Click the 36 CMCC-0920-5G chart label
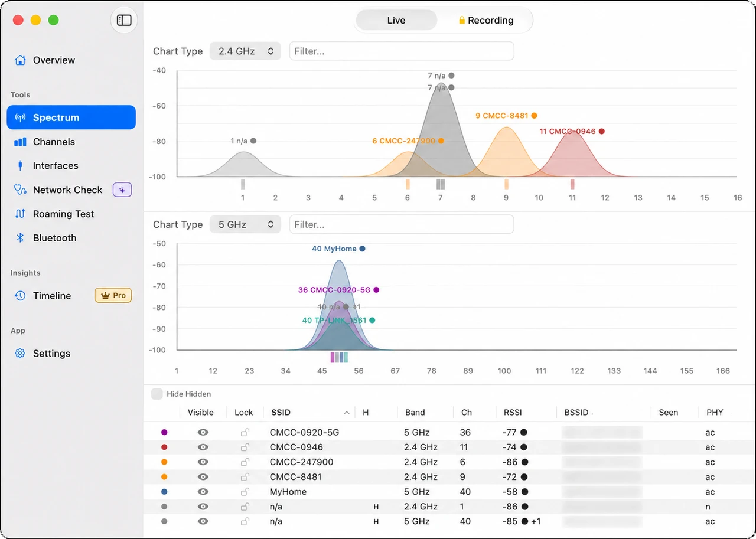Viewport: 756px width, 539px height. coord(338,290)
